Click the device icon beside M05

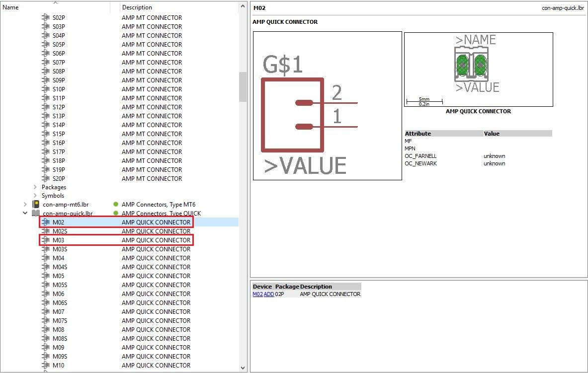[46, 276]
